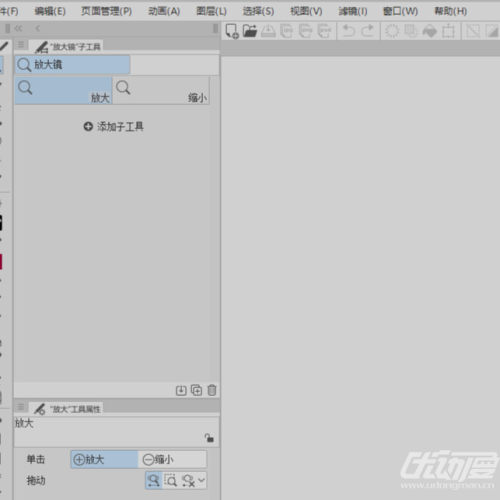Open the 视图(V) menu
The image size is (500, 500).
pyautogui.click(x=306, y=11)
